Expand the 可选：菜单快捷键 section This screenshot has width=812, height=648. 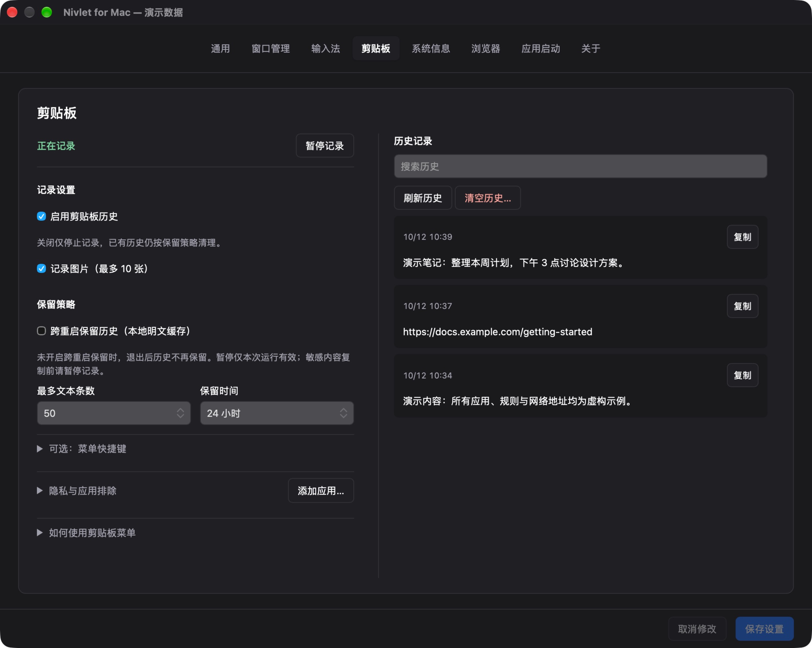pyautogui.click(x=82, y=449)
